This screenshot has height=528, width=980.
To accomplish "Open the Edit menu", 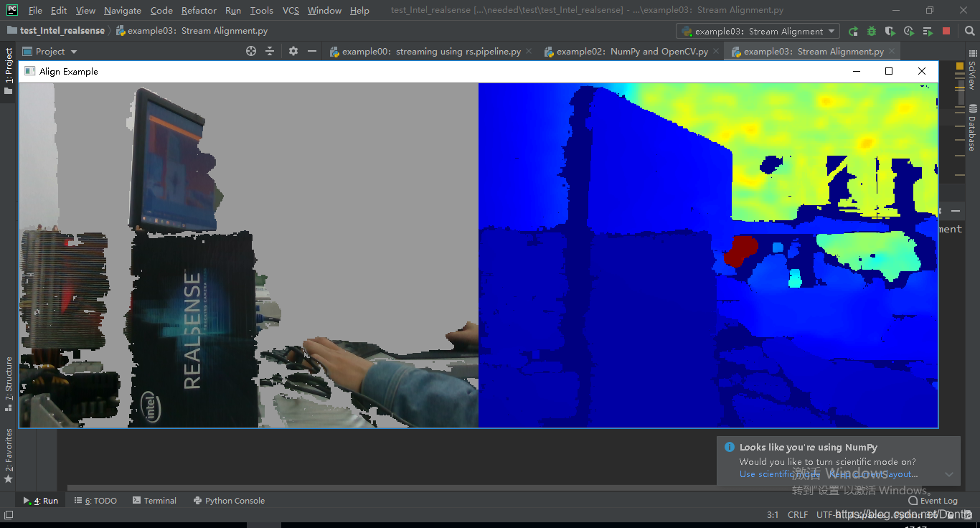I will [59, 11].
